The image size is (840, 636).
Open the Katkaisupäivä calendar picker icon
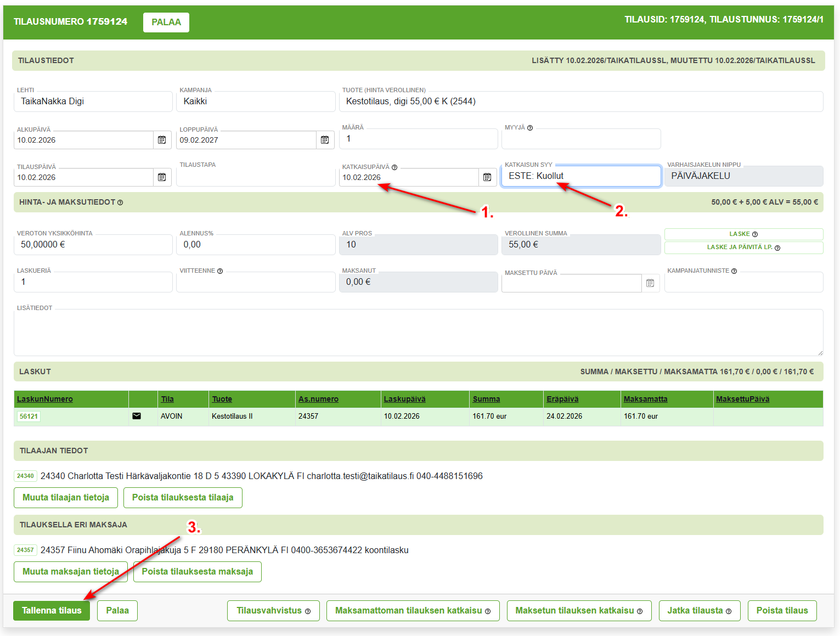(487, 177)
